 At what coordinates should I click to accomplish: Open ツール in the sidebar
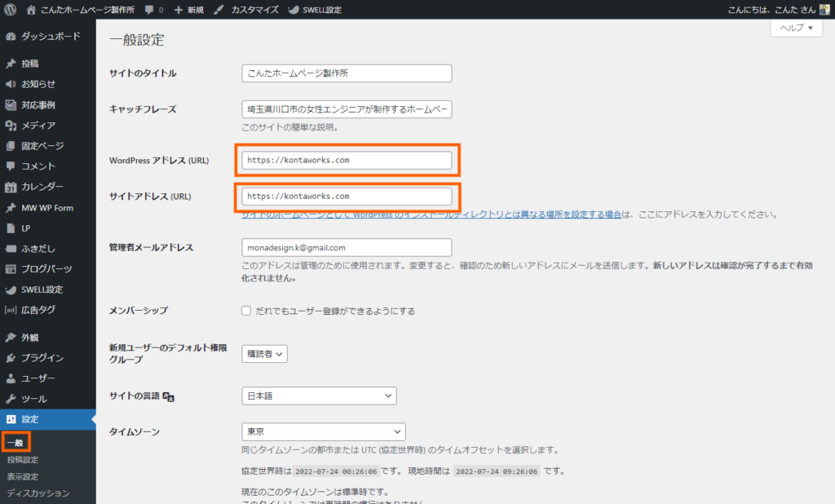34,399
